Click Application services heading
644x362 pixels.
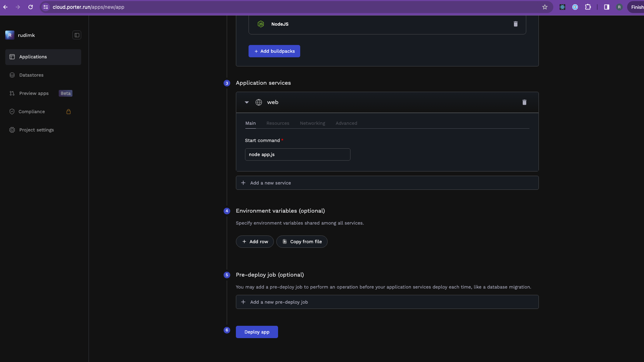click(263, 83)
